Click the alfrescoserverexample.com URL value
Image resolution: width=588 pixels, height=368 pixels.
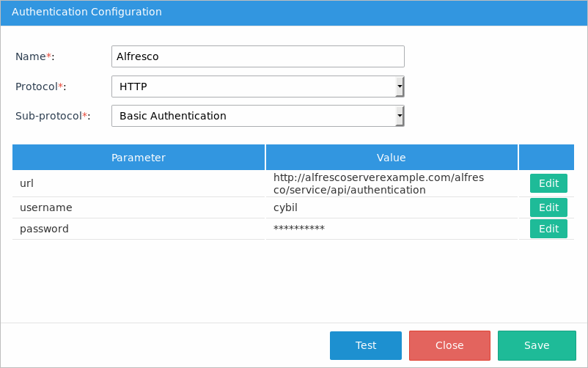pos(379,183)
